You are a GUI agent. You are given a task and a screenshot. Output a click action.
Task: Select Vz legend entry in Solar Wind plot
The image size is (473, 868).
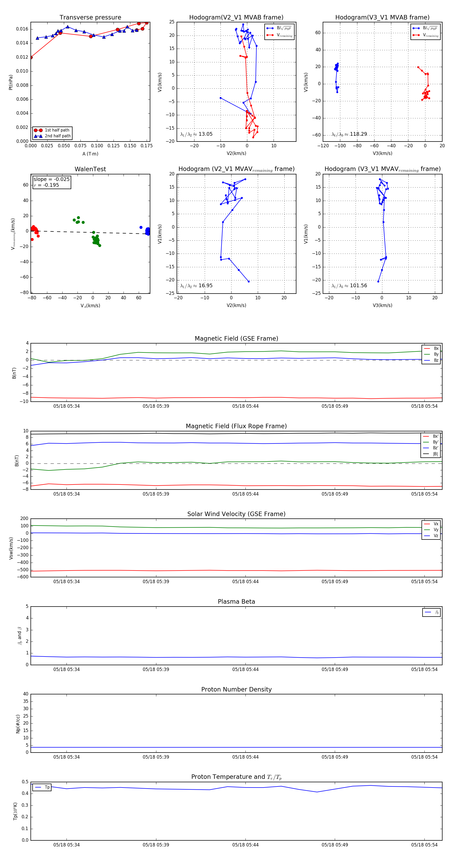(x=431, y=536)
